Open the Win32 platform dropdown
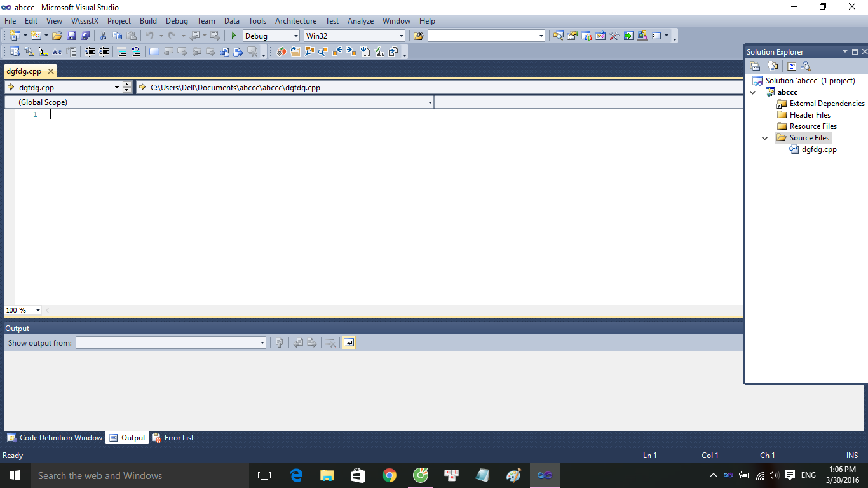The image size is (868, 488). pyautogui.click(x=402, y=36)
